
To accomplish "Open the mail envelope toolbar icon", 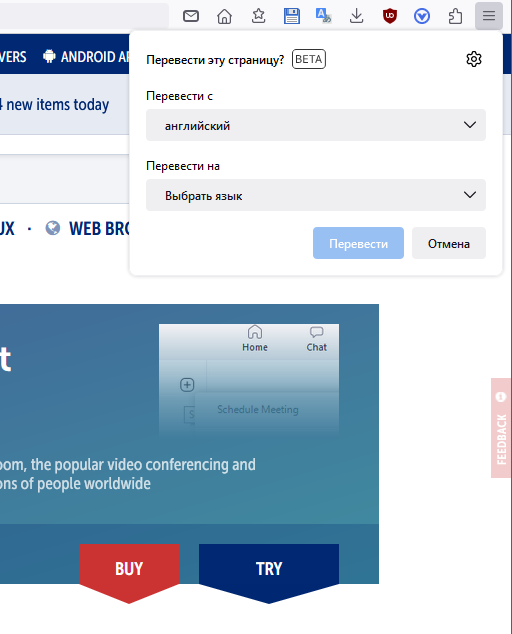I will (191, 16).
